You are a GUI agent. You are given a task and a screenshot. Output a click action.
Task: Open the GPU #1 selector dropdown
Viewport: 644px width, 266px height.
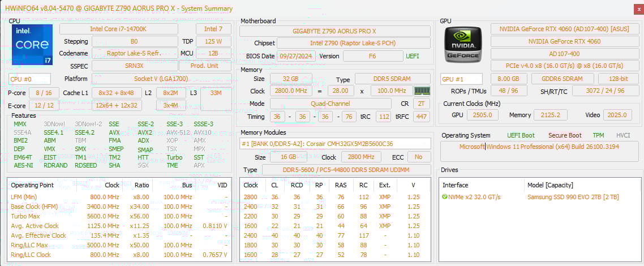[461, 79]
